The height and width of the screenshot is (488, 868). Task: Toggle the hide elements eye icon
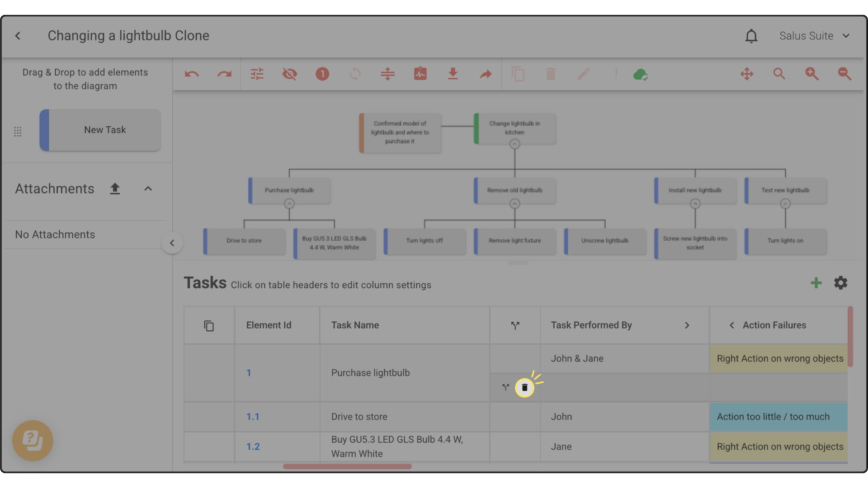pyautogui.click(x=289, y=74)
